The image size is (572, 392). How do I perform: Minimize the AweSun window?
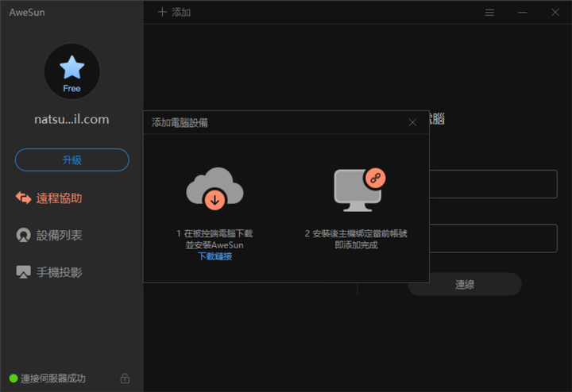[x=523, y=13]
